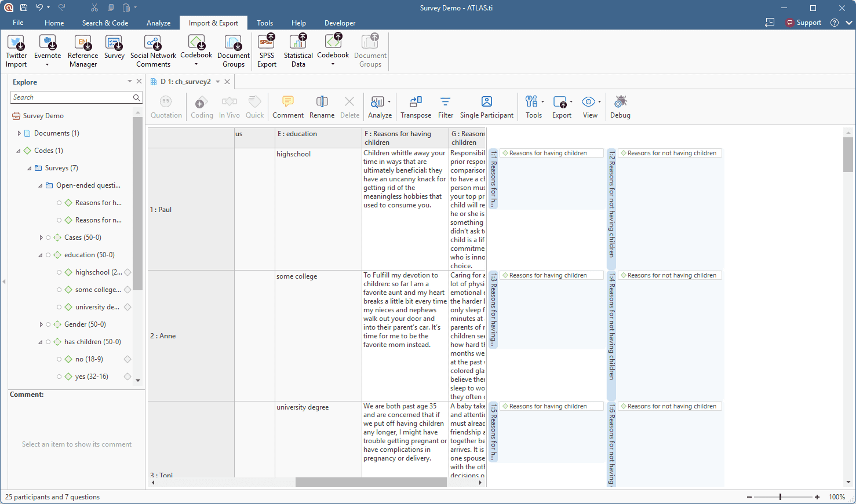Collapse the has children (50-0) node
The image size is (856, 504).
tap(41, 342)
